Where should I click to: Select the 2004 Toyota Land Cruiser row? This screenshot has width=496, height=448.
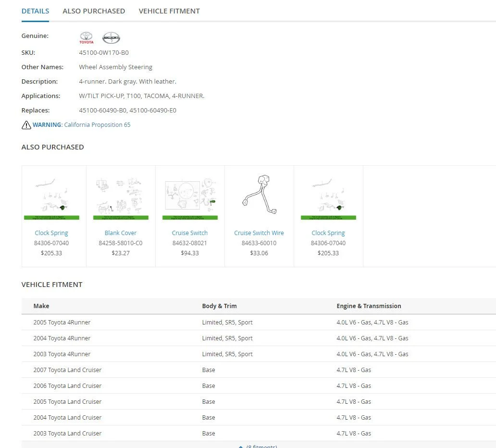point(259,417)
